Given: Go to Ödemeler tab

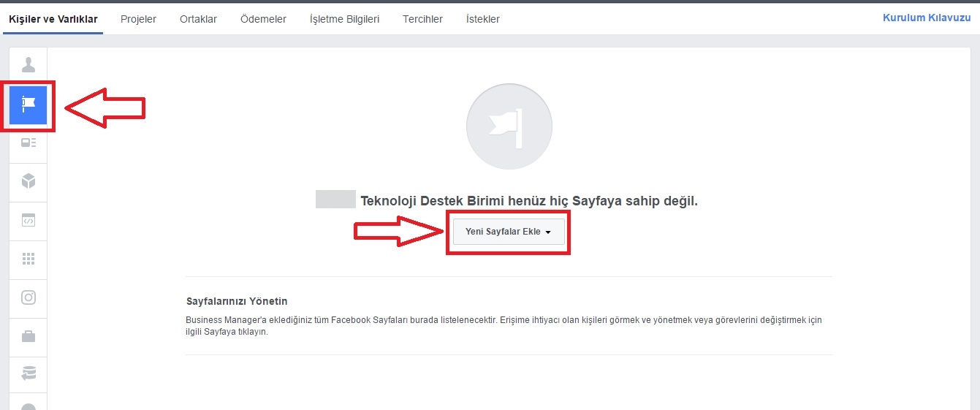Looking at the screenshot, I should point(263,19).
